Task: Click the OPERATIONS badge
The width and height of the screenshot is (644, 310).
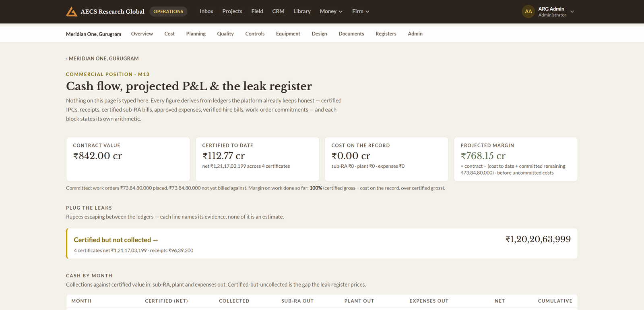Action: click(x=168, y=11)
